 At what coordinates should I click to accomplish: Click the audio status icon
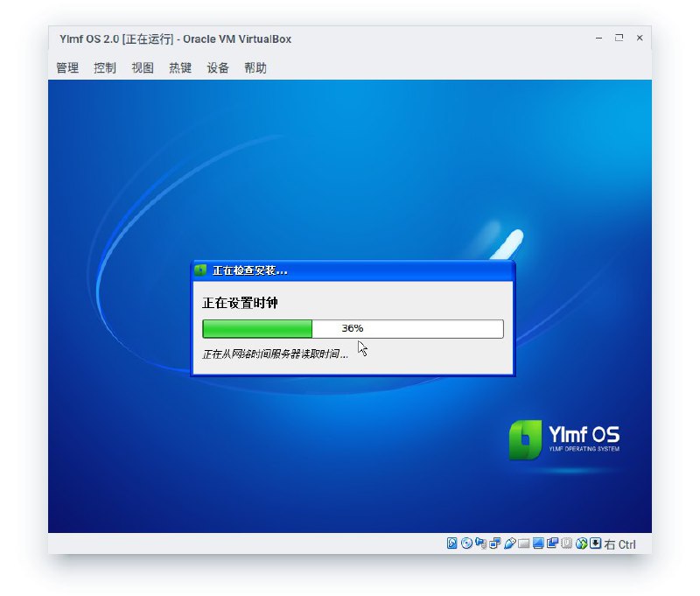point(480,543)
